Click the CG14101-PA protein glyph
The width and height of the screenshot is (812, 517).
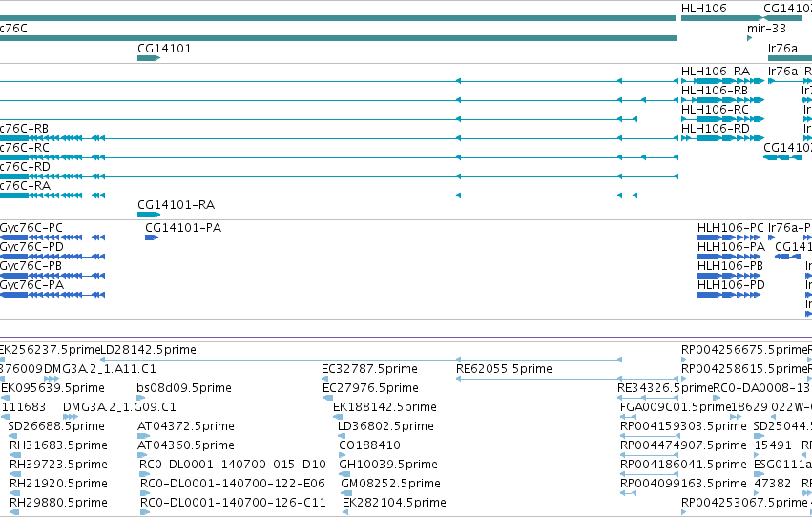[152, 238]
